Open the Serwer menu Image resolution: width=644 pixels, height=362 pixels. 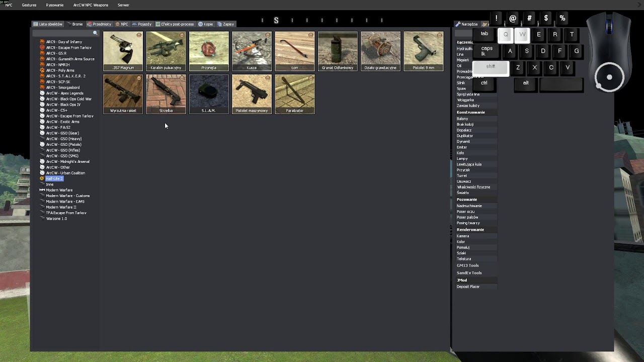coord(123,5)
